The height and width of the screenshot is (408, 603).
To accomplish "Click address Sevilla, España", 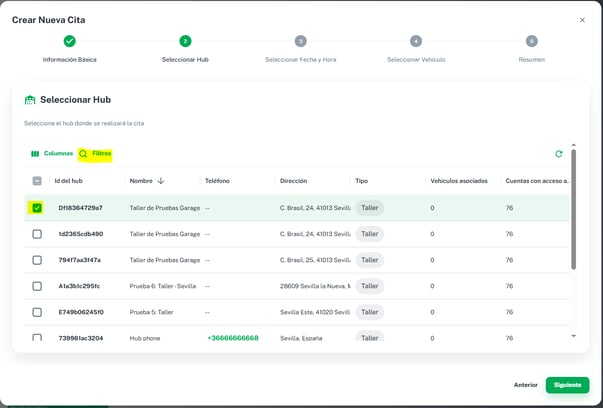I will [x=301, y=338].
